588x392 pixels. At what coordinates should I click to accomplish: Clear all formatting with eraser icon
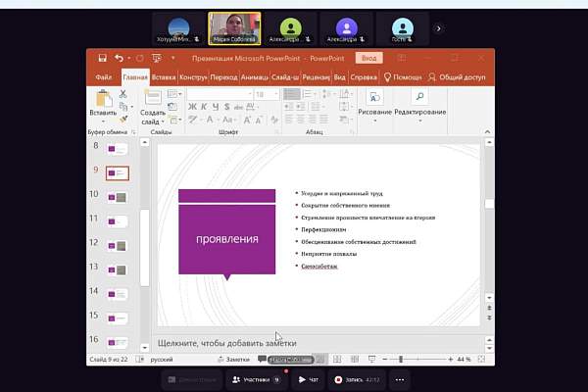tap(274, 120)
